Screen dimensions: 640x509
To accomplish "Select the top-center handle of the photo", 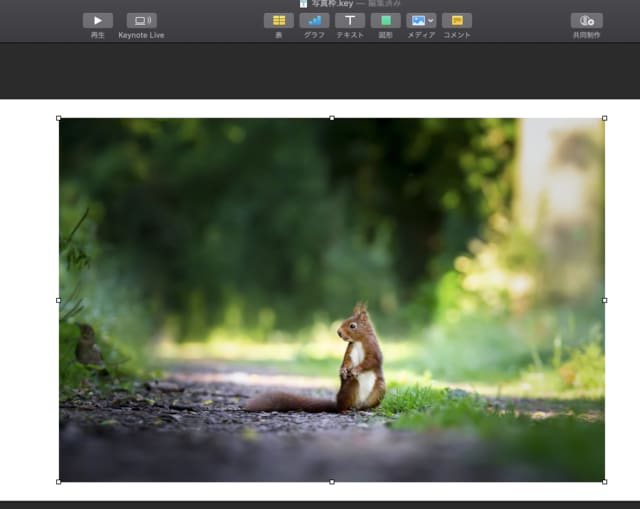I will [x=332, y=118].
